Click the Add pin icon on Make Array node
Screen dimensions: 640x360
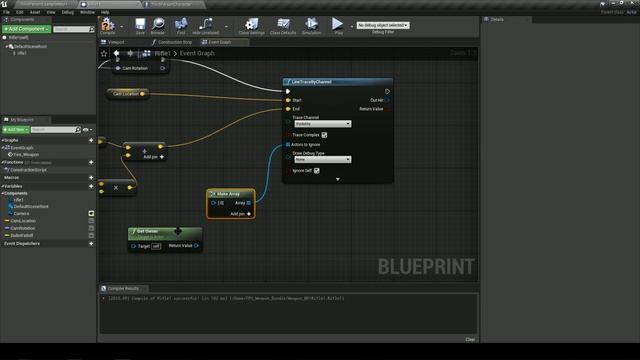click(249, 214)
